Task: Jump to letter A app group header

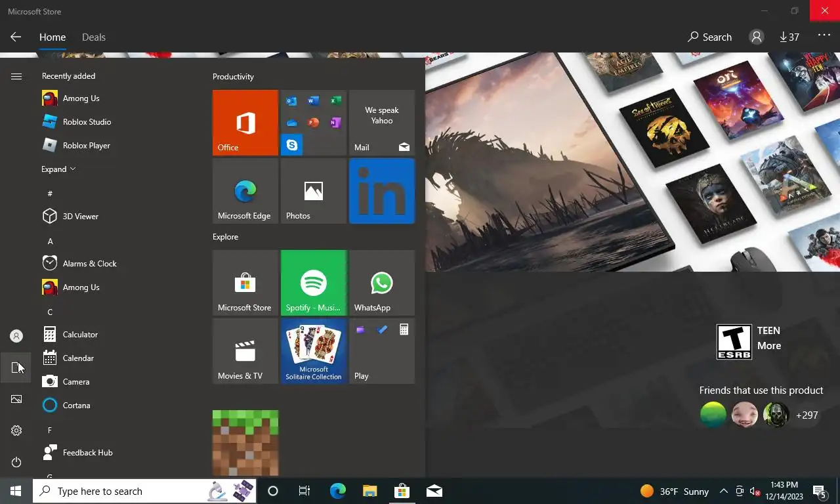Action: (x=50, y=241)
